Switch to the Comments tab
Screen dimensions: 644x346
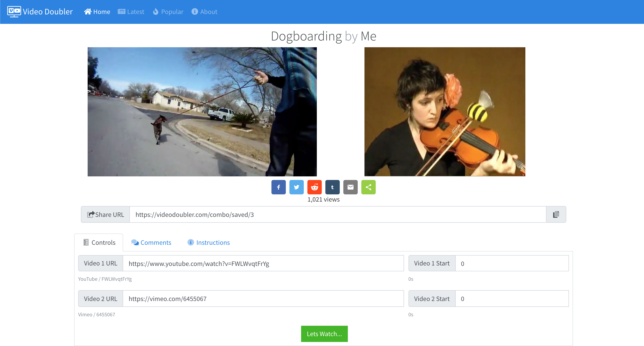[x=151, y=242]
